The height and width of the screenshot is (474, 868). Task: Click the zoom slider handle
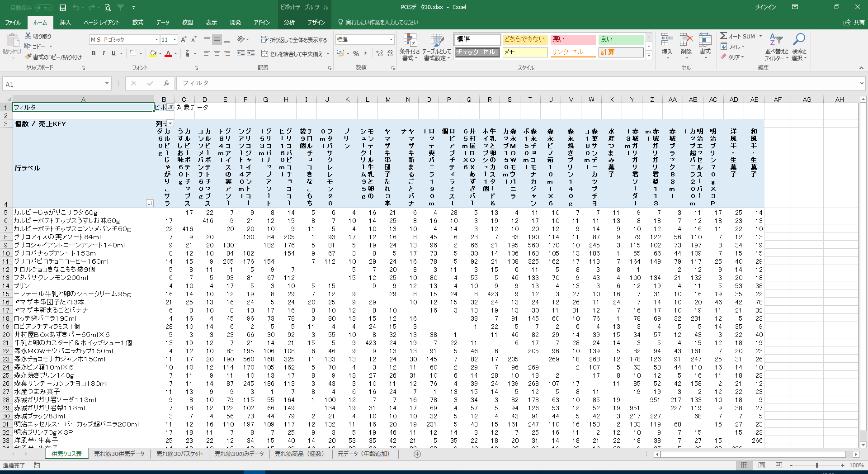point(816,465)
